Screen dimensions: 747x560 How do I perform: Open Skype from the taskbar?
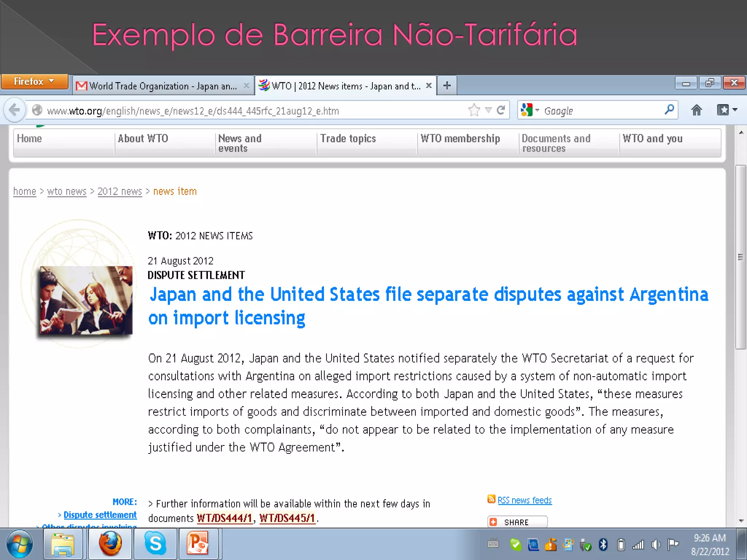[x=155, y=544]
